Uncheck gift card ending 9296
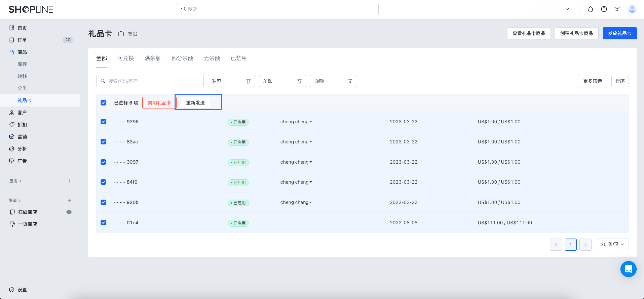The height and width of the screenshot is (299, 644). click(x=103, y=122)
